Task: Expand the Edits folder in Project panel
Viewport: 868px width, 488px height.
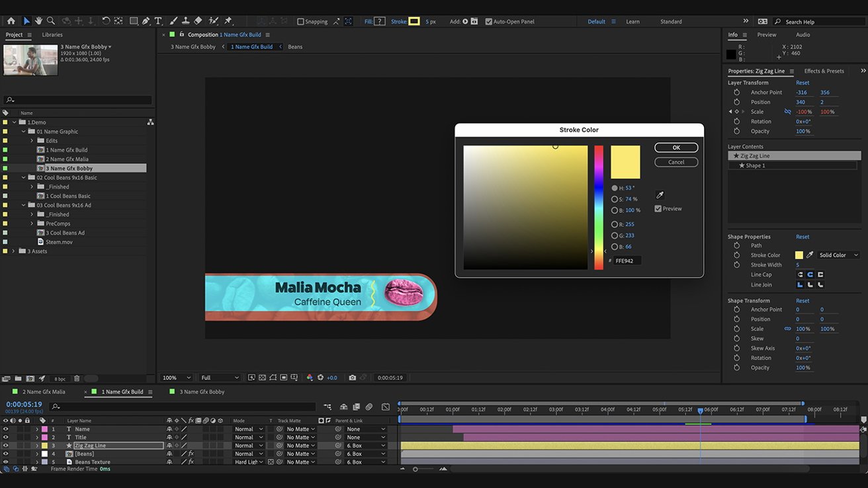Action: tap(32, 141)
